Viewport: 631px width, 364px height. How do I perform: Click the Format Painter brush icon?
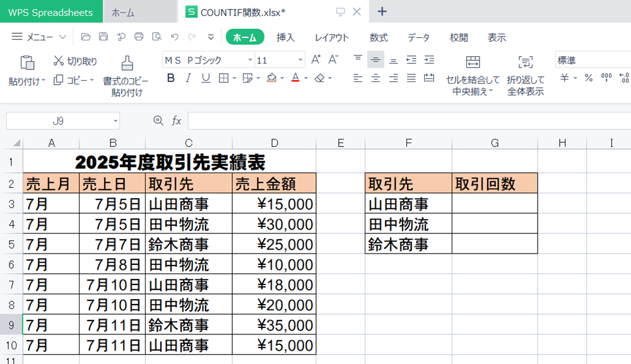(x=127, y=64)
